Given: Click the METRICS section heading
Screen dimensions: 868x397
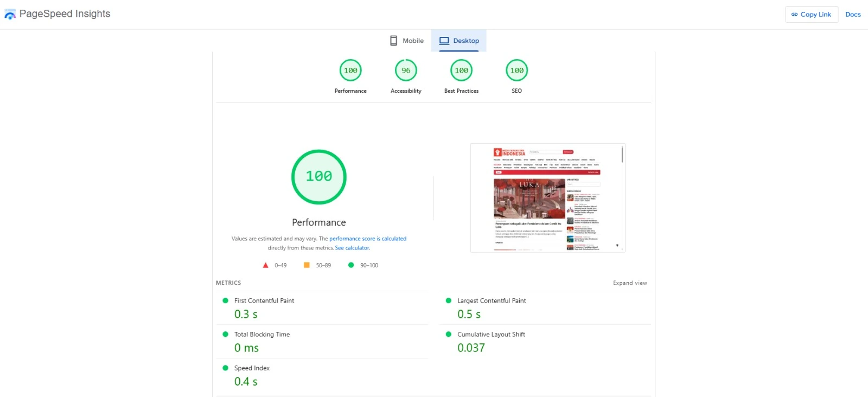Looking at the screenshot, I should coord(228,283).
